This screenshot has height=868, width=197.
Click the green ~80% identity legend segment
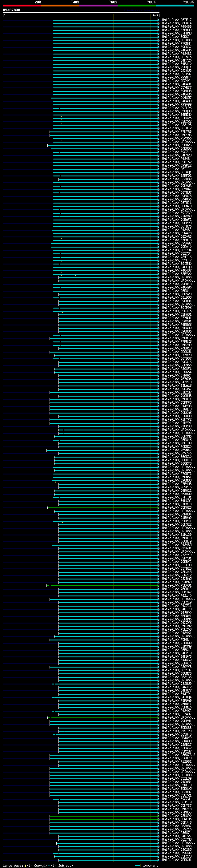(137, 6)
